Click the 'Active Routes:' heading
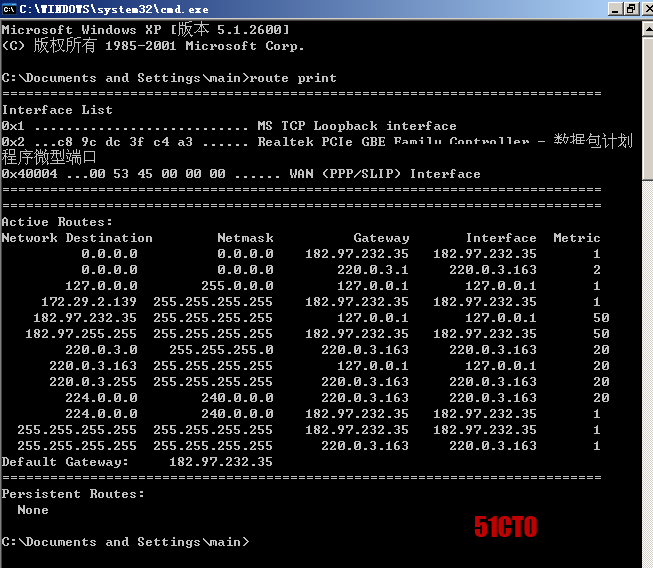Viewport: 653px width, 568px height. pos(57,222)
